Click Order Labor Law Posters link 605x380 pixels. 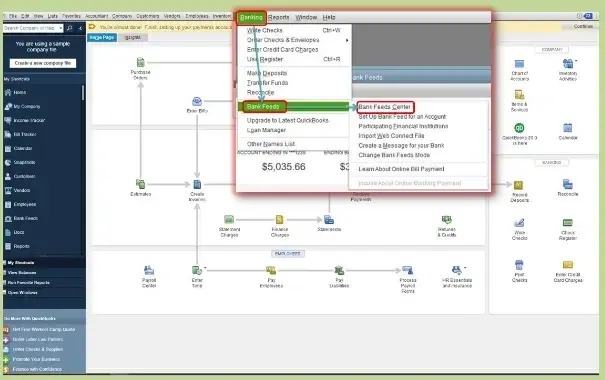[x=37, y=339]
